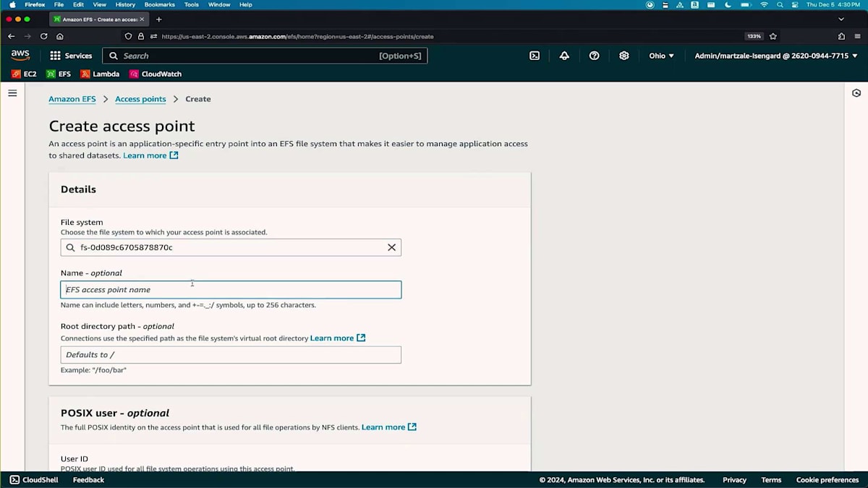Screen dimensions: 868x488
Task: Bookmark this page with the star icon
Action: pos(773,36)
